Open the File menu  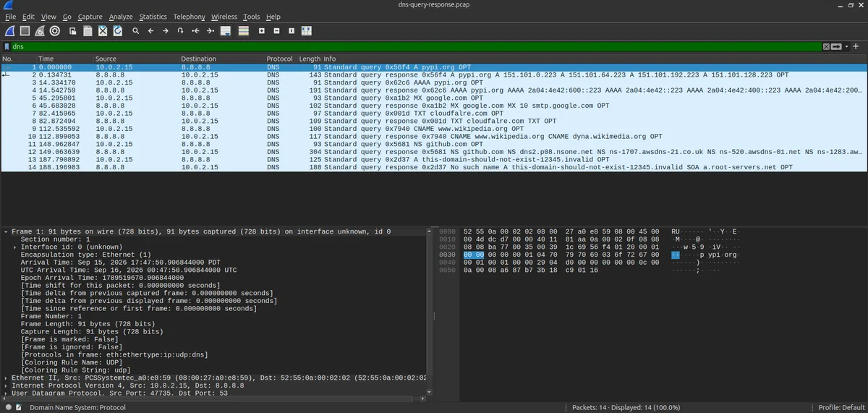[10, 17]
